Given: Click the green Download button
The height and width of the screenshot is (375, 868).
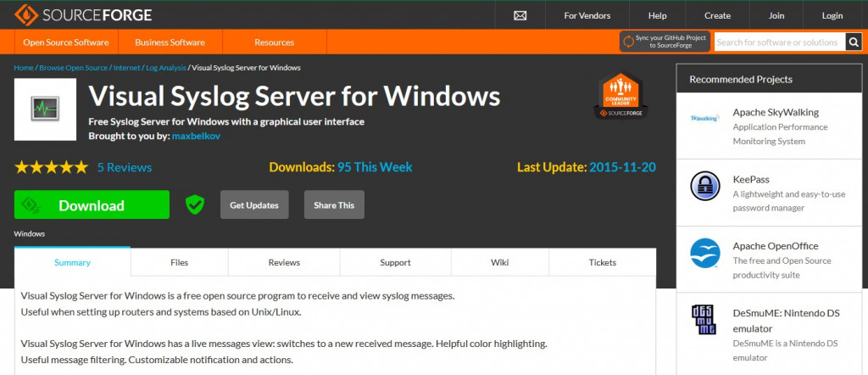Looking at the screenshot, I should click(x=92, y=204).
